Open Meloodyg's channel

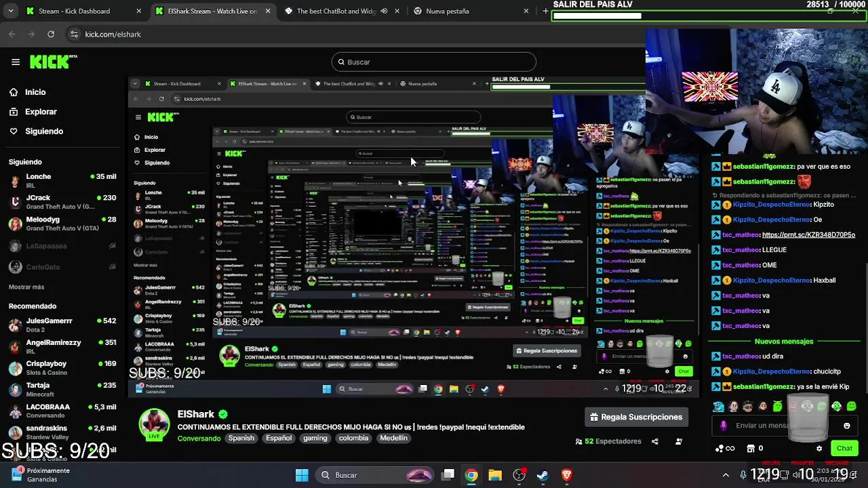(62, 224)
